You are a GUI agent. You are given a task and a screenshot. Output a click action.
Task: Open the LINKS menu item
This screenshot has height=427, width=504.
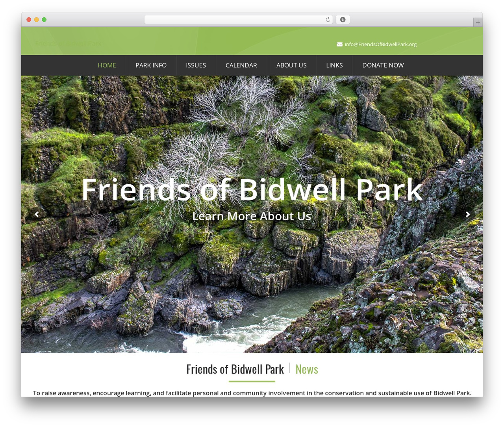334,65
